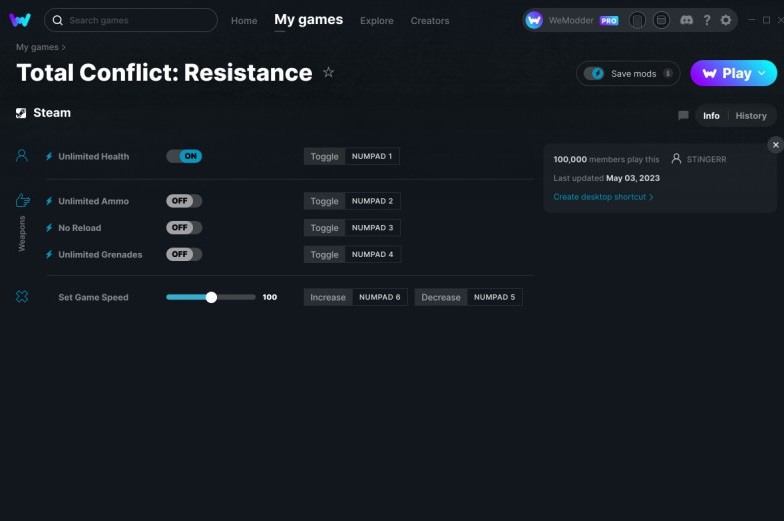Open the chat comments icon

683,116
